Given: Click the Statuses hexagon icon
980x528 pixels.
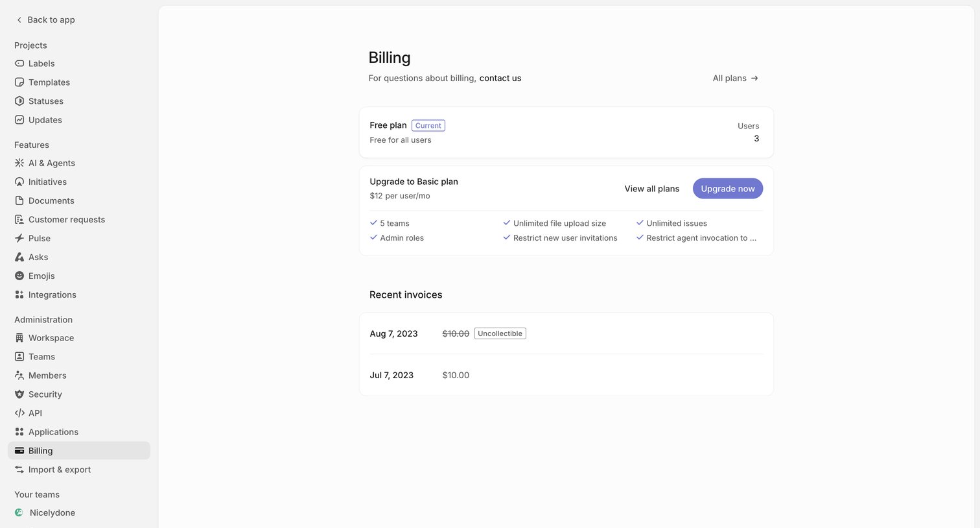Looking at the screenshot, I should (19, 101).
